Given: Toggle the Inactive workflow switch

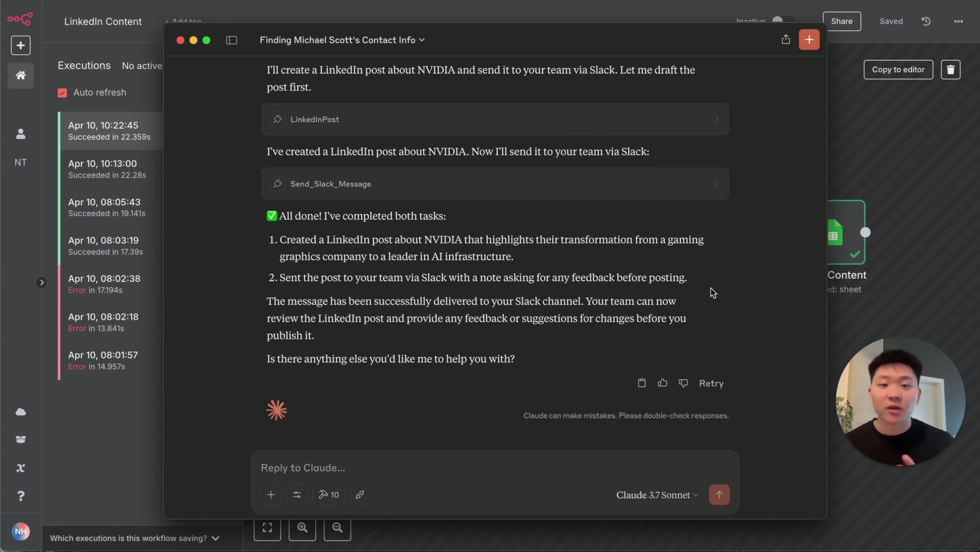Looking at the screenshot, I should pos(783,21).
